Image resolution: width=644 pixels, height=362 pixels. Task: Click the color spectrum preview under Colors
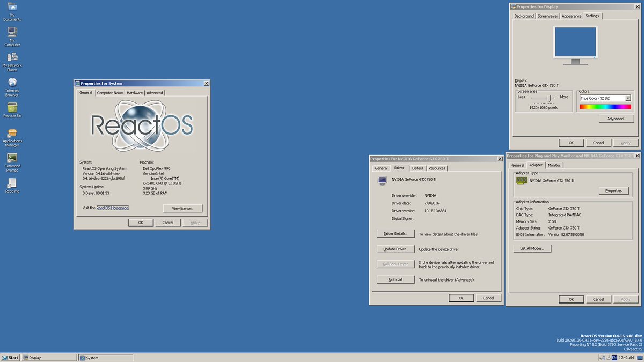pyautogui.click(x=605, y=107)
